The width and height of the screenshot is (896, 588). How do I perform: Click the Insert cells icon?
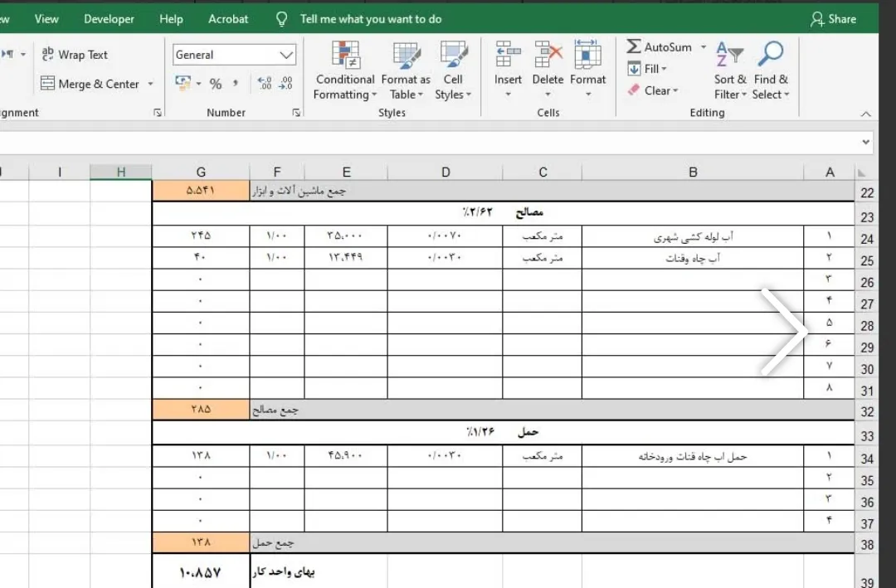tap(508, 56)
